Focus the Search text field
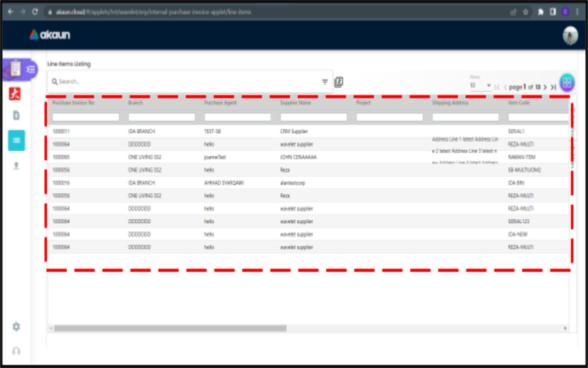Image resolution: width=588 pixels, height=368 pixels. [x=190, y=82]
